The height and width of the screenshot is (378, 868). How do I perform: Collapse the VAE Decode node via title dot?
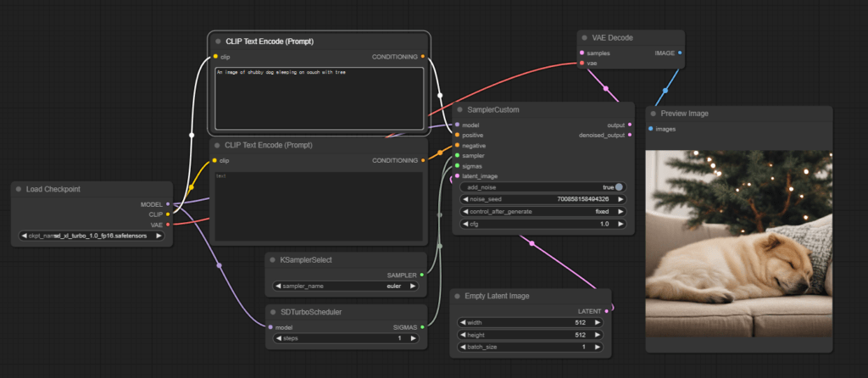pos(585,37)
